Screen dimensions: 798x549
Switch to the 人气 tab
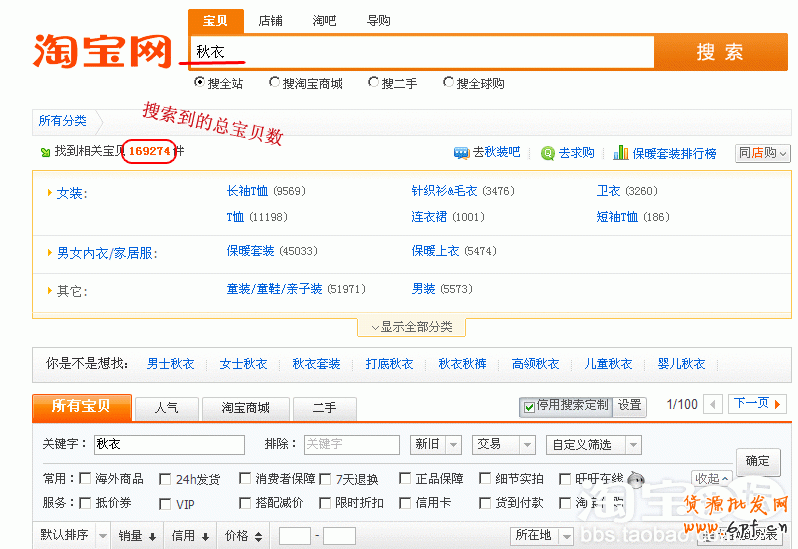167,408
